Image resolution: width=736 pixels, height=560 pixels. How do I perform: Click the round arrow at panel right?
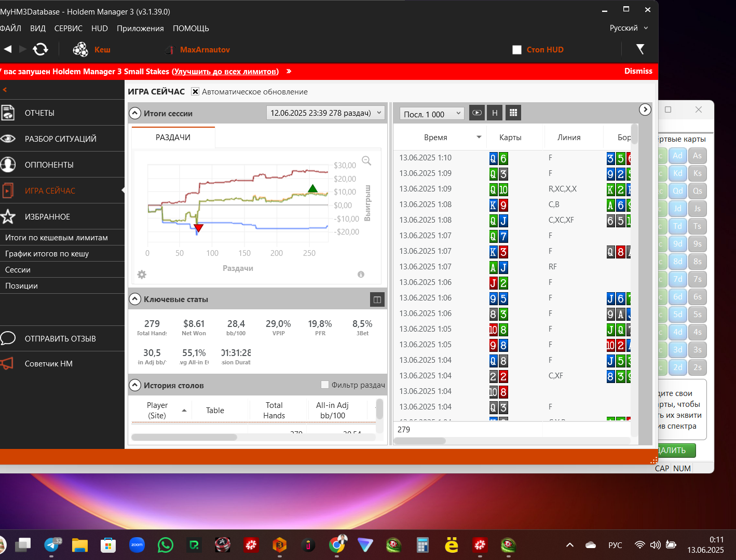click(x=645, y=109)
